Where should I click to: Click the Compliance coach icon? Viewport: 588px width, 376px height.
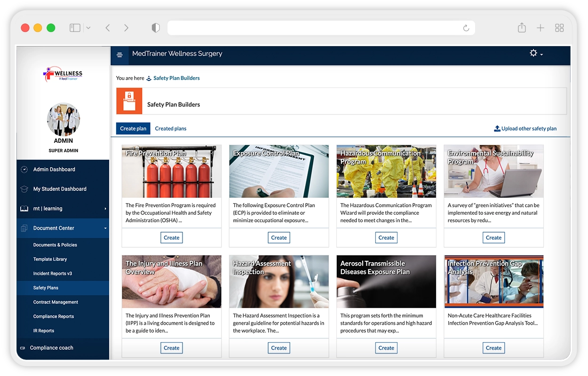pos(22,348)
